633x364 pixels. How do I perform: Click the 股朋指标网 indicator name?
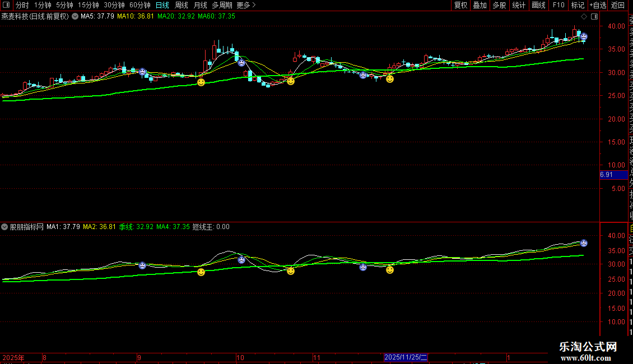[27, 227]
